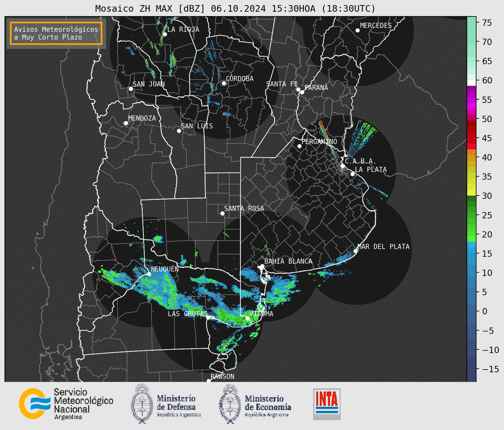The height and width of the screenshot is (430, 504).
Task: Click the radar echo band west of Neuquén
Action: pos(117,277)
